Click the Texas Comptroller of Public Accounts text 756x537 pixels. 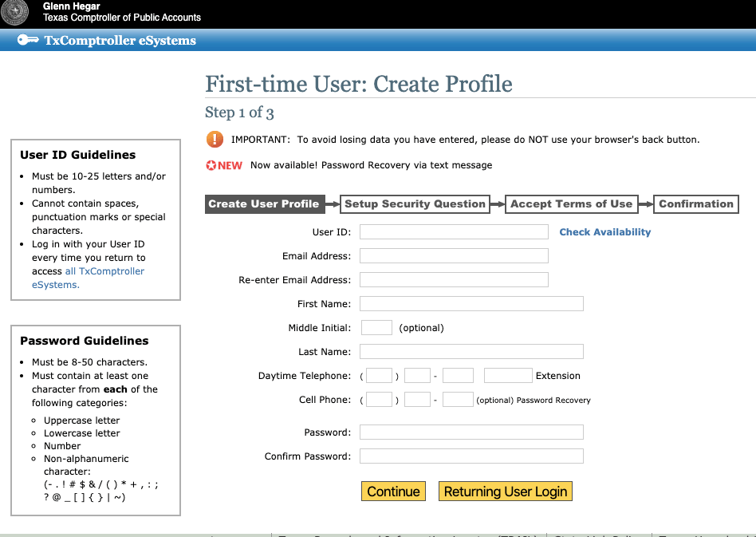[x=122, y=18]
